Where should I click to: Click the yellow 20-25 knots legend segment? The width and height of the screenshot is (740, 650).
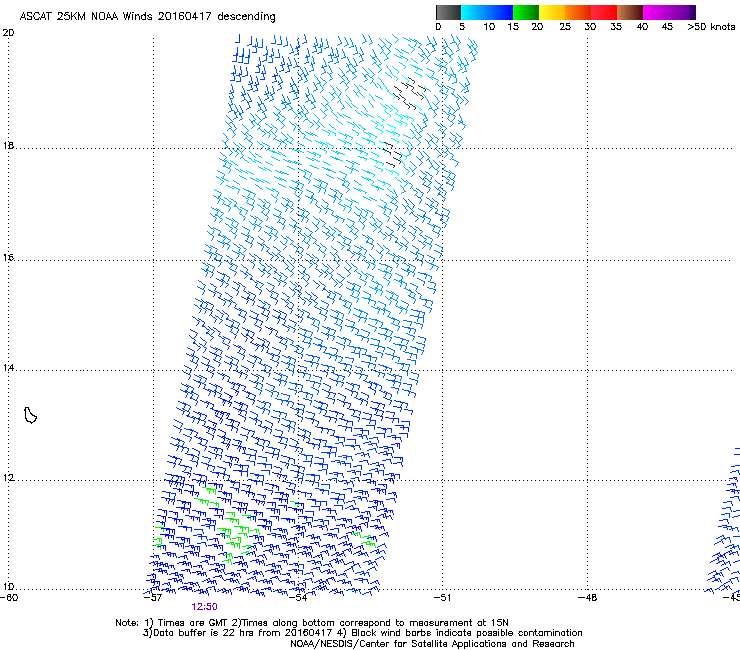[552, 12]
